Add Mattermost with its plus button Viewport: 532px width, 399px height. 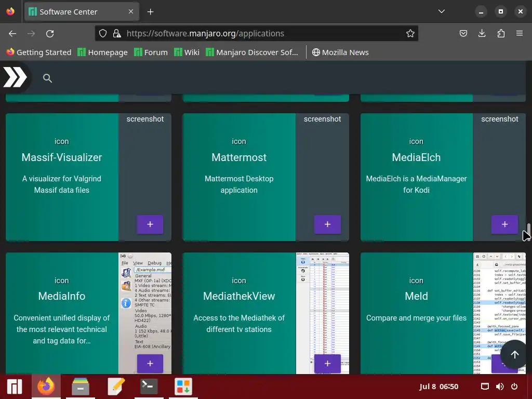pos(327,224)
